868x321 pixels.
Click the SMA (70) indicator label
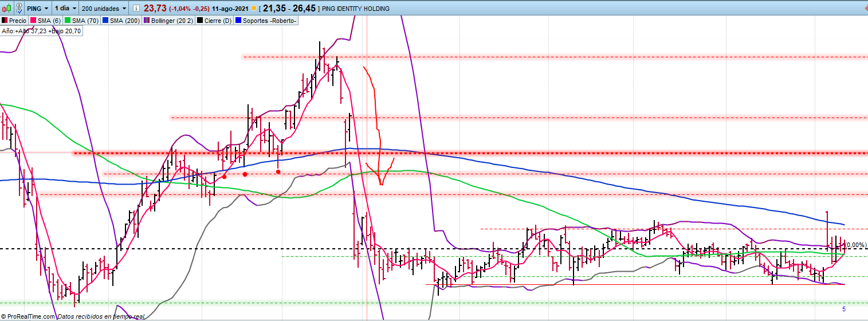coord(81,21)
